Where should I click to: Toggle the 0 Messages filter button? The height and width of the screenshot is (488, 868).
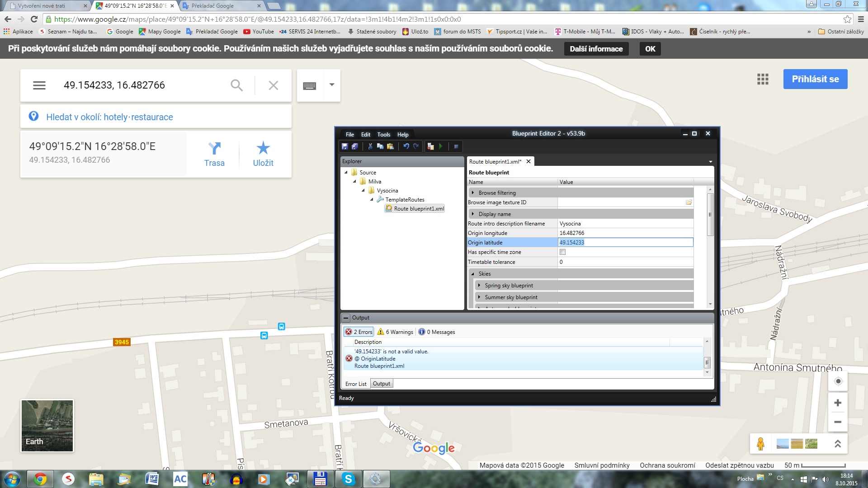[437, 332]
